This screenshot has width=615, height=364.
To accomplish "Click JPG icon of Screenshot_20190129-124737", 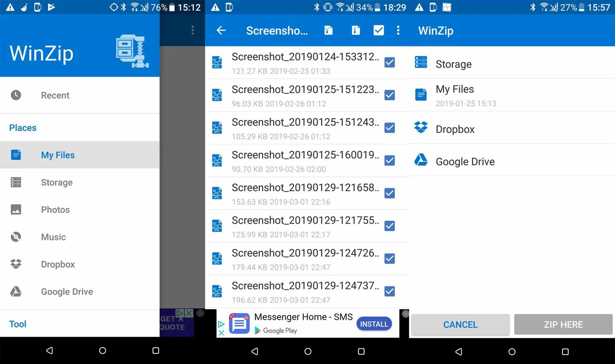I will pyautogui.click(x=217, y=292).
